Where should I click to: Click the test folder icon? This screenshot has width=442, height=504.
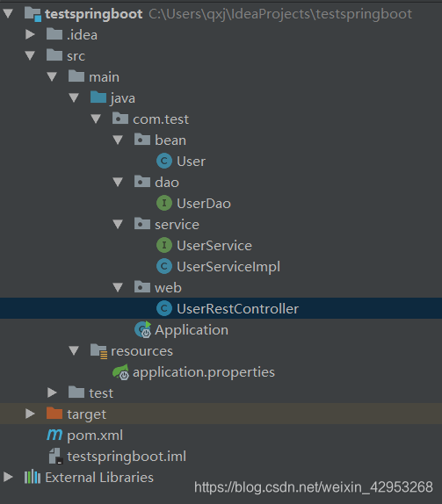(76, 392)
